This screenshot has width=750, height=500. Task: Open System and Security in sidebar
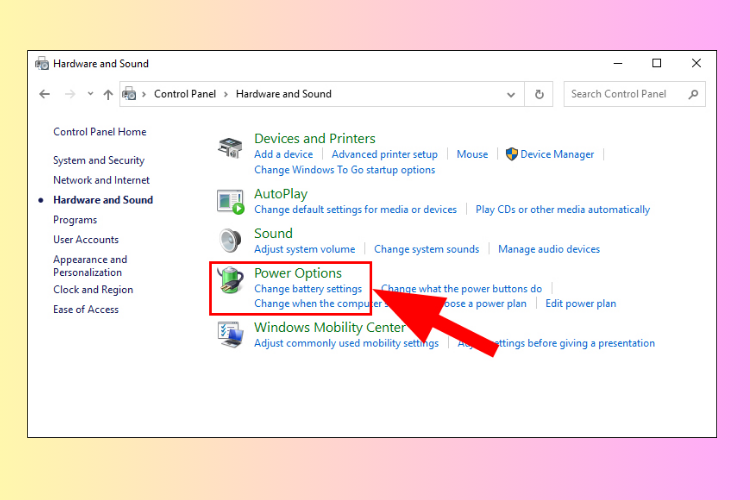tap(99, 160)
